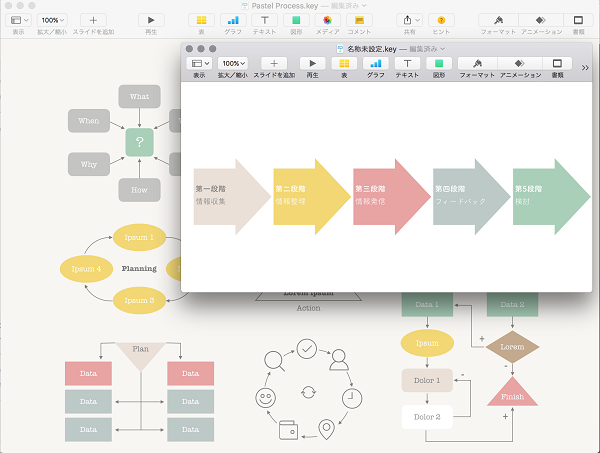Open the ヒント tips button
Image resolution: width=600 pixels, height=453 pixels.
point(441,20)
